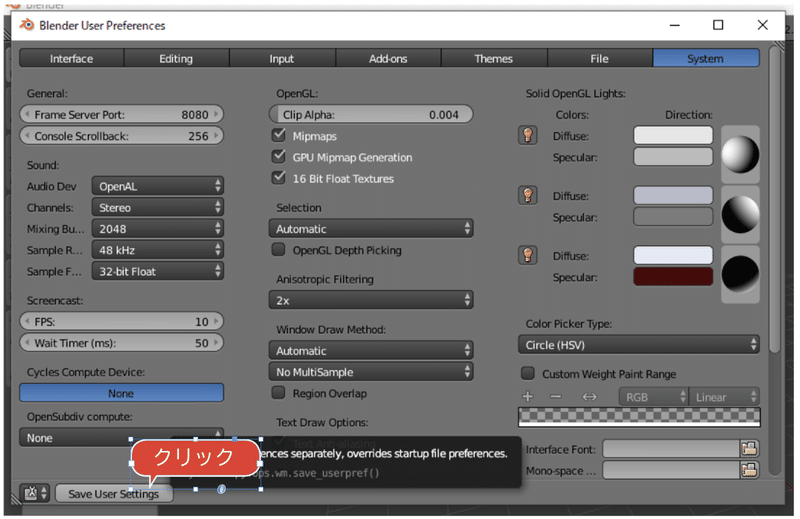This screenshot has height=519, width=800.
Task: Click the vertical scrollbar on right
Action: coord(775,199)
